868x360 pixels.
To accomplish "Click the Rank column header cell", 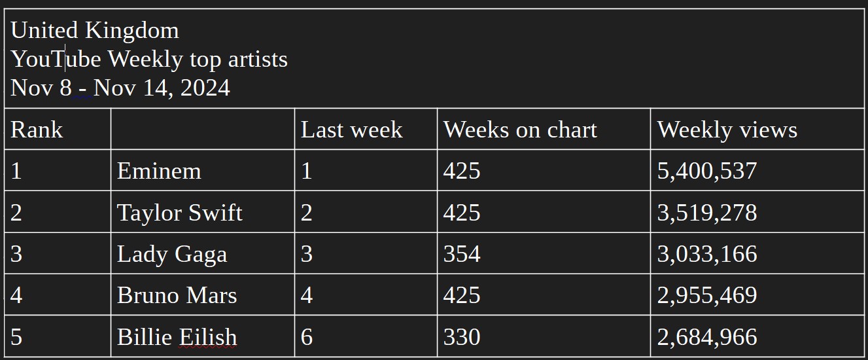I will click(x=58, y=129).
